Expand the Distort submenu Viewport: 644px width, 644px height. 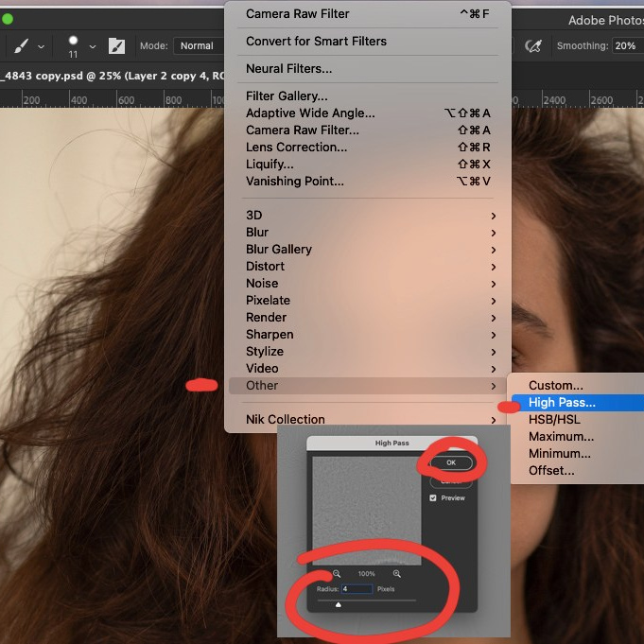point(368,267)
